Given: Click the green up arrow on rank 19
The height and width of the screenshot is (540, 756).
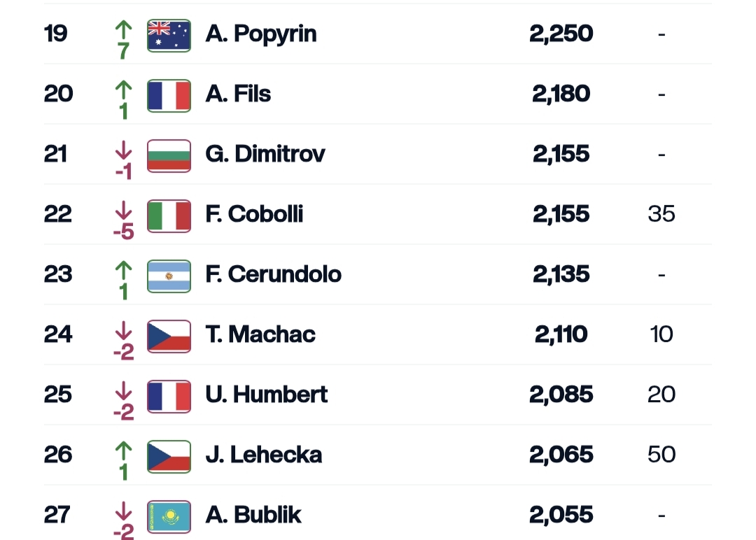Looking at the screenshot, I should pos(124,29).
